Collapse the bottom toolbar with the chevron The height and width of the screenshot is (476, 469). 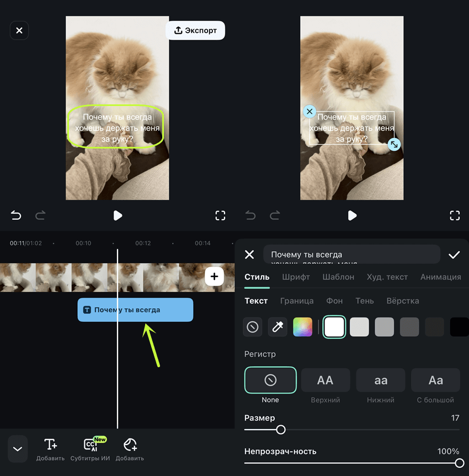(x=18, y=448)
